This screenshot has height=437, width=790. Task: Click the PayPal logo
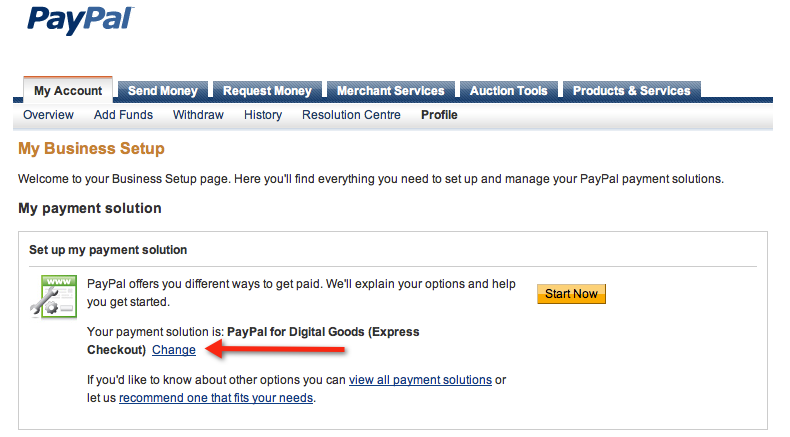80,21
